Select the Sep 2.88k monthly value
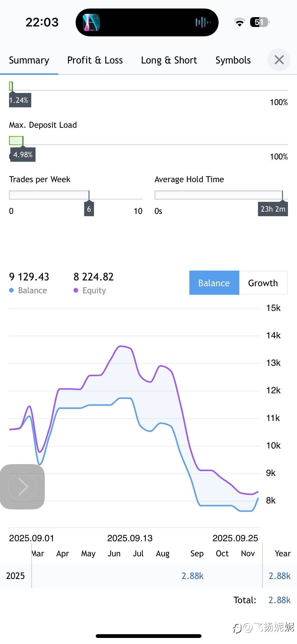Screen dimensions: 297x644 pos(192,576)
